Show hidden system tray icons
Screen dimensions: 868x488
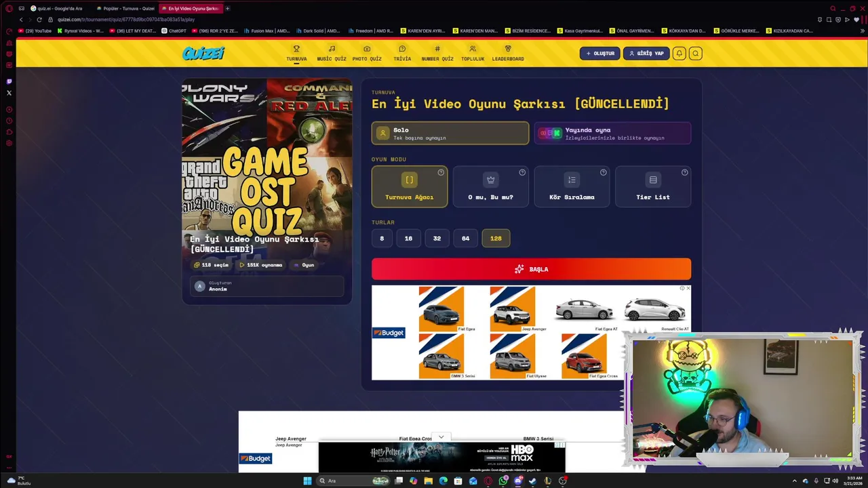(x=794, y=481)
